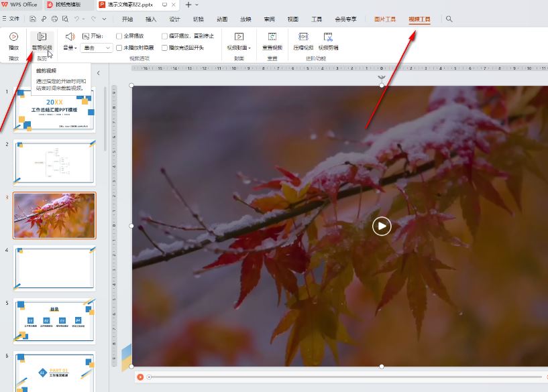Click the search magnifier icon in ribbon tabs
548x392 pixels.
[449, 19]
